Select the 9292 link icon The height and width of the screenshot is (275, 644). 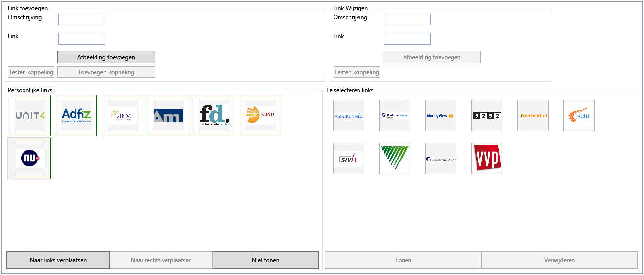click(487, 115)
